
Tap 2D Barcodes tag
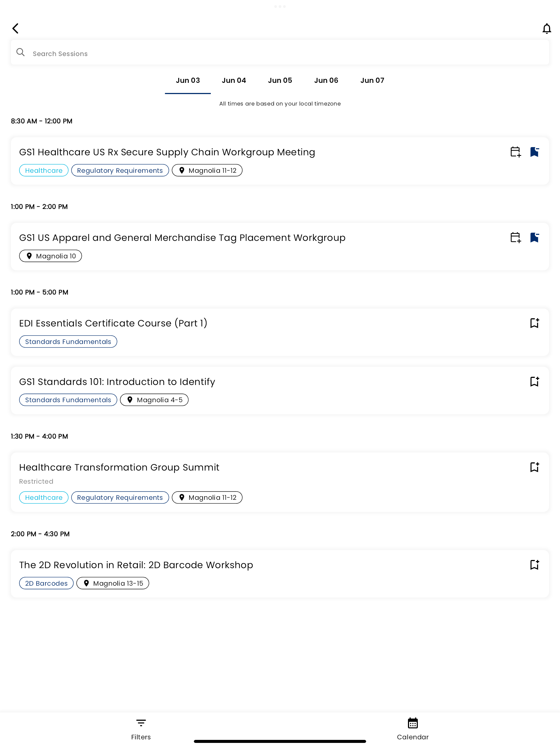click(46, 583)
